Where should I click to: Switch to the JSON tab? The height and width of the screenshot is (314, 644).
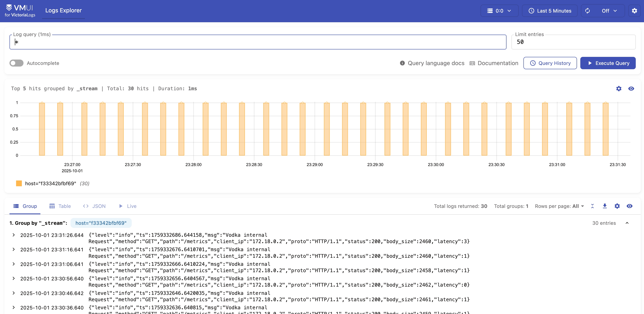94,206
